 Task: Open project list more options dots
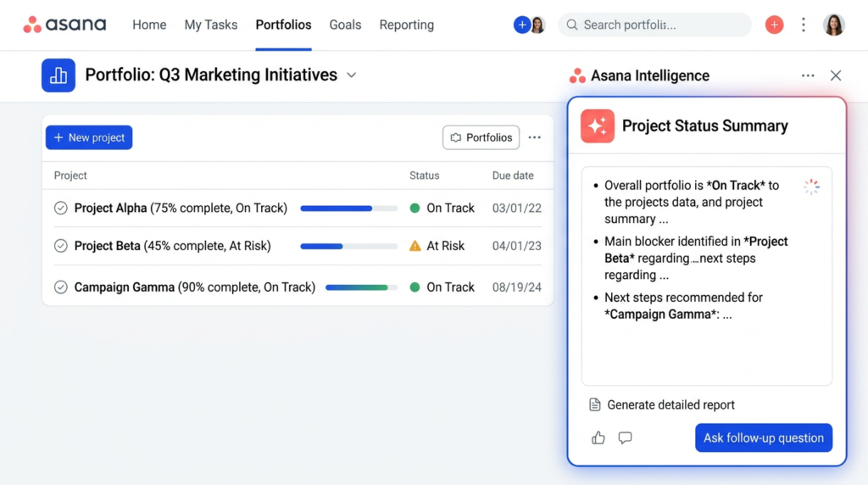coord(534,137)
